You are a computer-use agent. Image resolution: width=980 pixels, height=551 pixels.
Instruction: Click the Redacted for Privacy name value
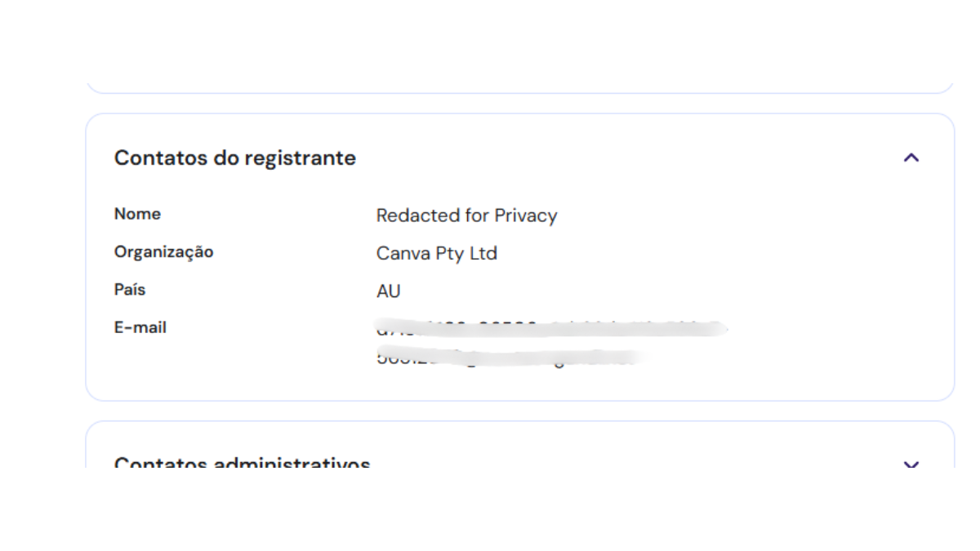coord(466,216)
